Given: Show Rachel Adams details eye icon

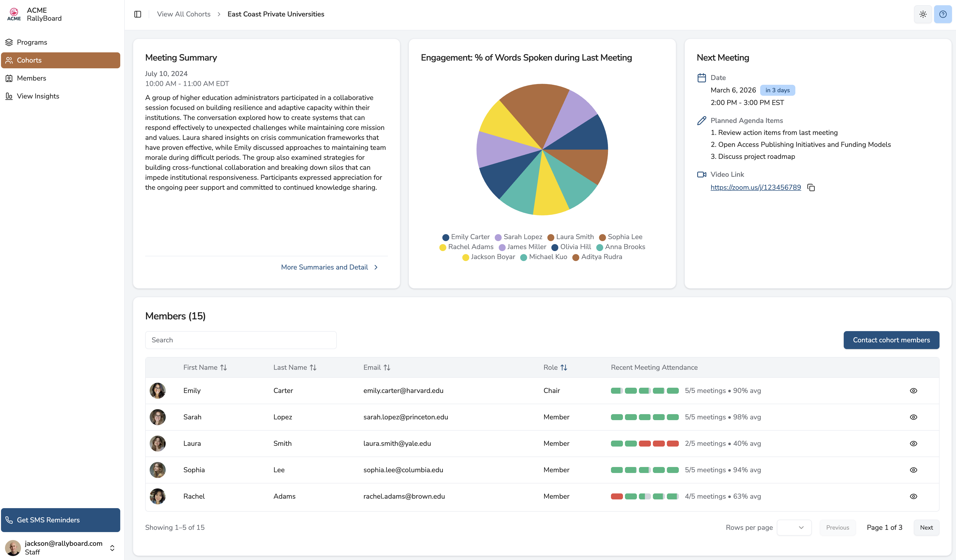Looking at the screenshot, I should pos(914,496).
